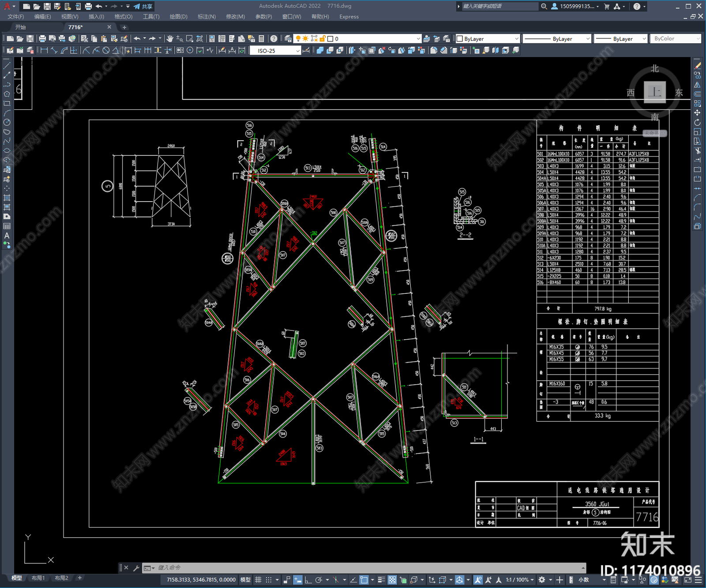Select the Multiline Text A tool
This screenshot has width=706, height=588.
[7, 236]
